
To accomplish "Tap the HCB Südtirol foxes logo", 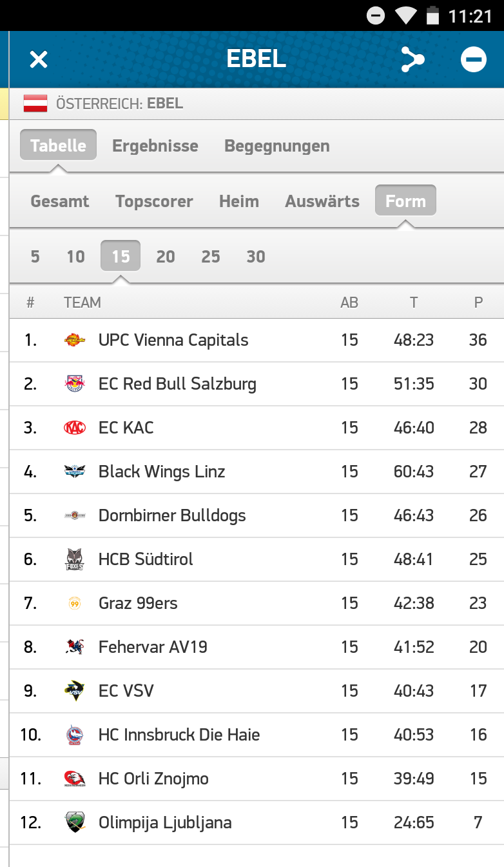I will pyautogui.click(x=75, y=559).
